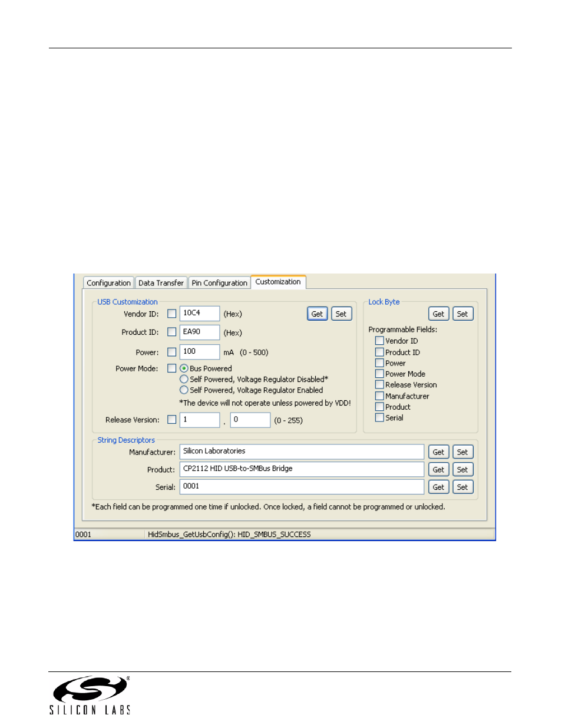Click the Release Version minor number field
Screen dimensions: 562x728
coord(250,420)
